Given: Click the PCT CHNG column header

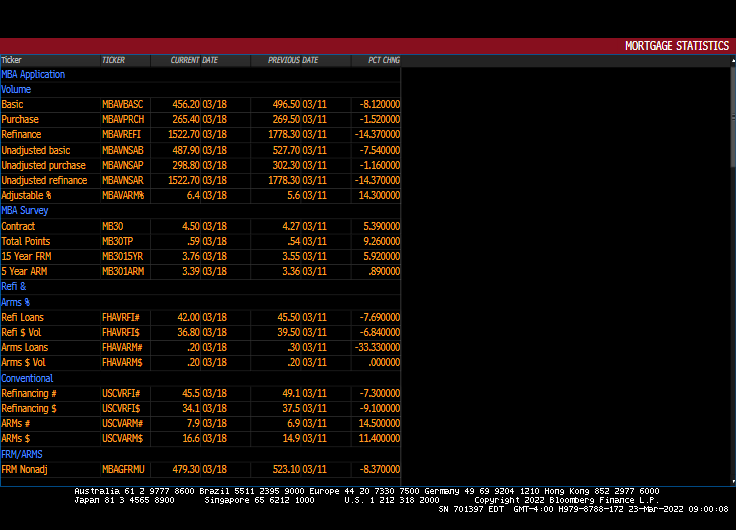Looking at the screenshot, I should (383, 60).
